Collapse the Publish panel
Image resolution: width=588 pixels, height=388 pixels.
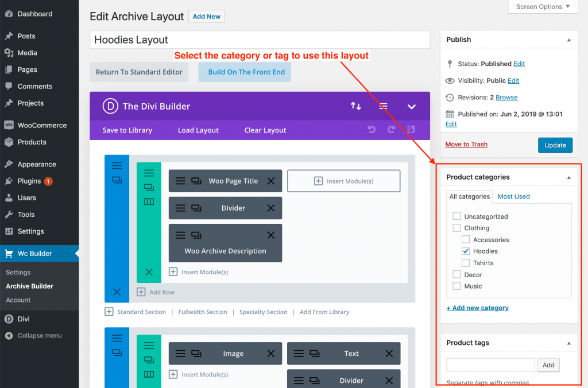[x=568, y=40]
